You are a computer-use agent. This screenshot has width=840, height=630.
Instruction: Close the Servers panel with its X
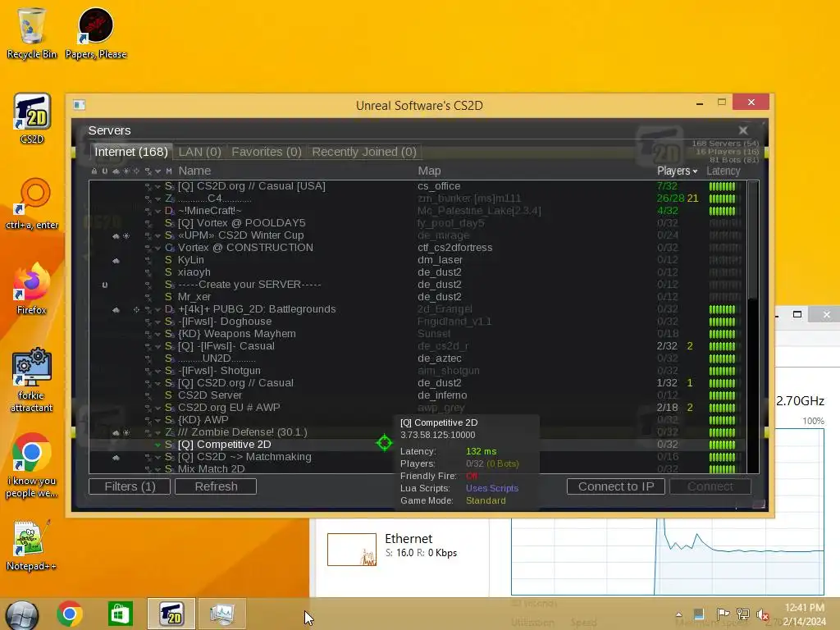point(743,130)
